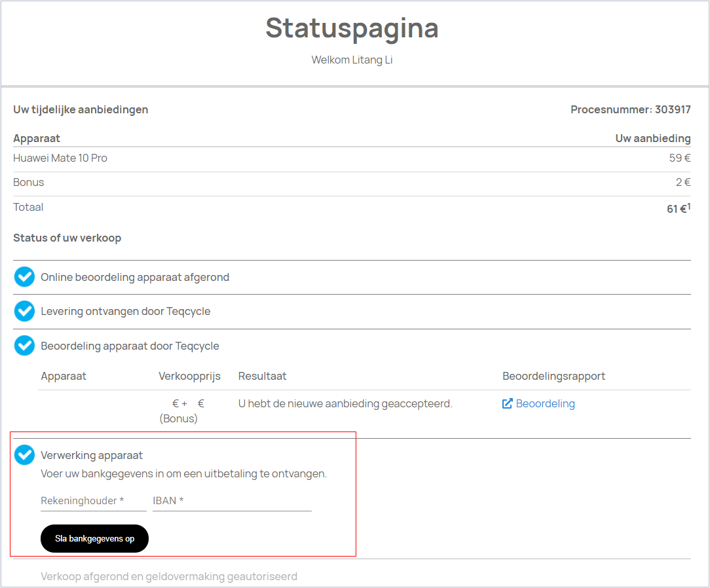Click the Resultaat column header
710x588 pixels.
[x=262, y=376]
